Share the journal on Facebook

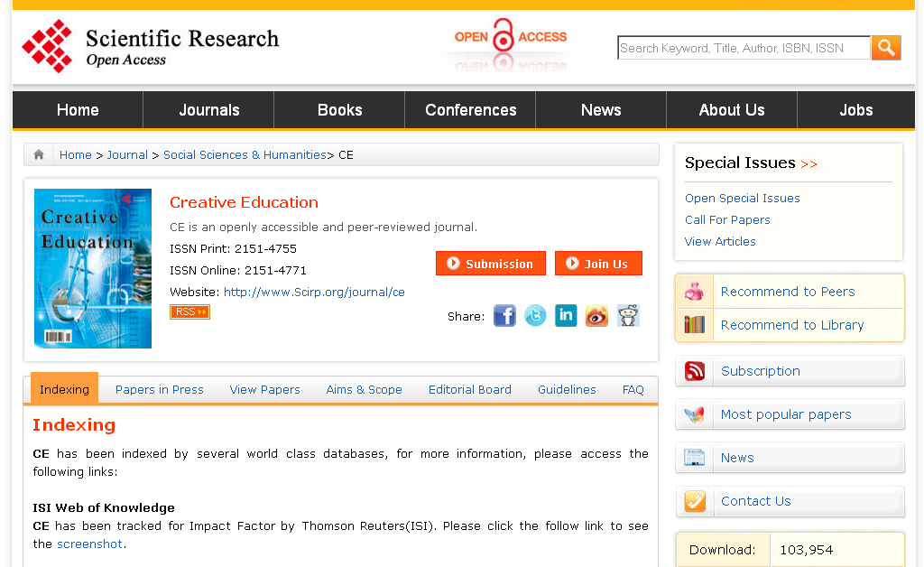coord(504,316)
